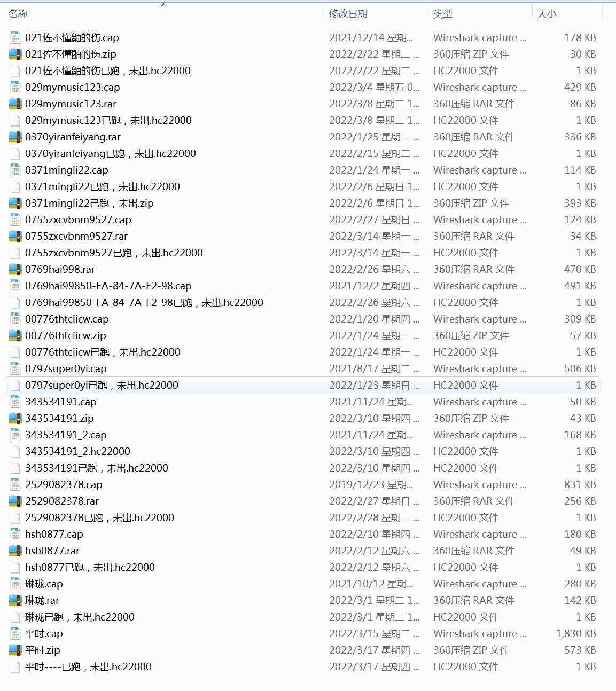Click the archive icon of 0371mingli22已跑，未出.zip
616x691 pixels.
click(x=15, y=203)
